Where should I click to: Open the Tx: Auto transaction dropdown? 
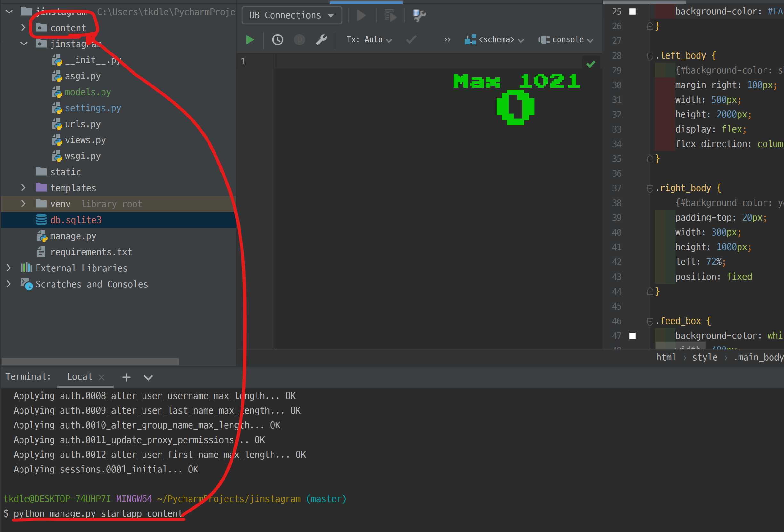[369, 40]
